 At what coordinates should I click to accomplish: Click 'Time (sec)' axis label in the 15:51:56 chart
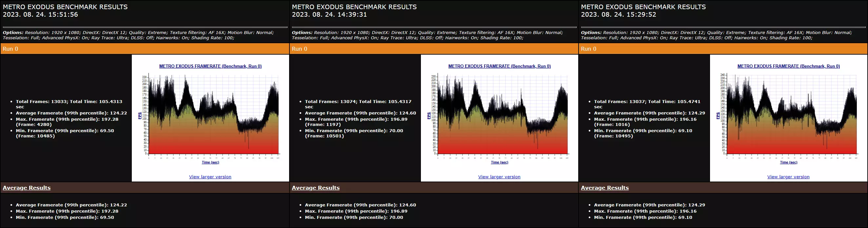point(210,162)
